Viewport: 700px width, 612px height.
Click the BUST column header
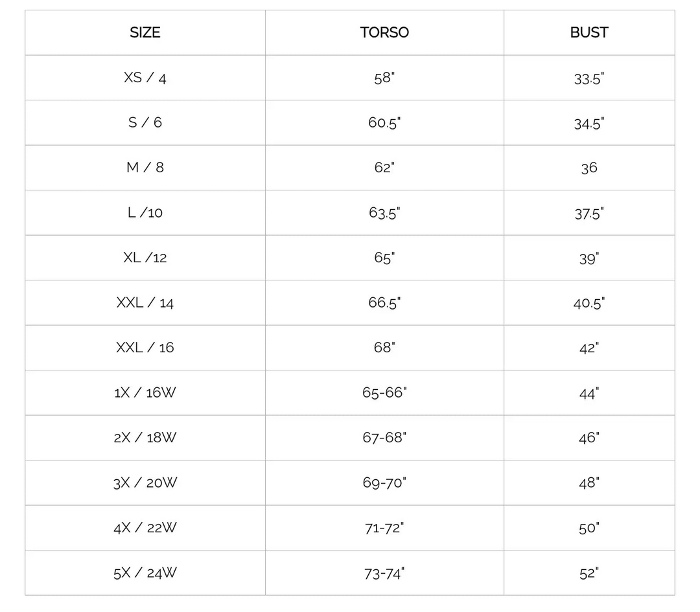(x=589, y=32)
